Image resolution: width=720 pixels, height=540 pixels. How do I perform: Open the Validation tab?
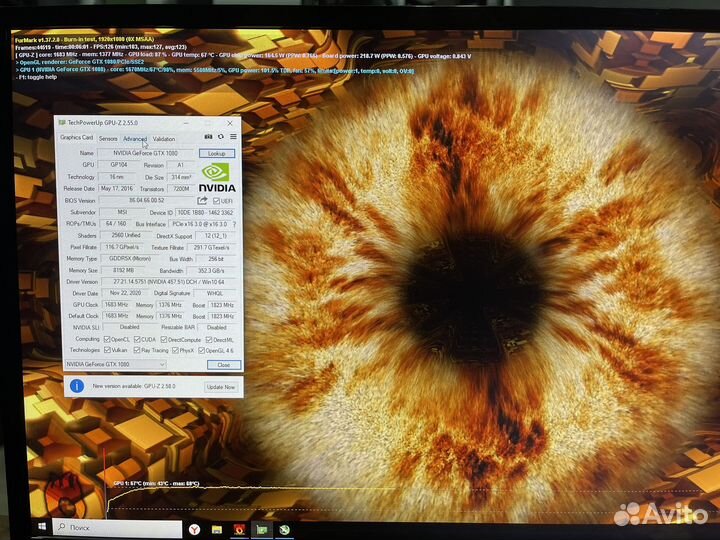click(163, 139)
